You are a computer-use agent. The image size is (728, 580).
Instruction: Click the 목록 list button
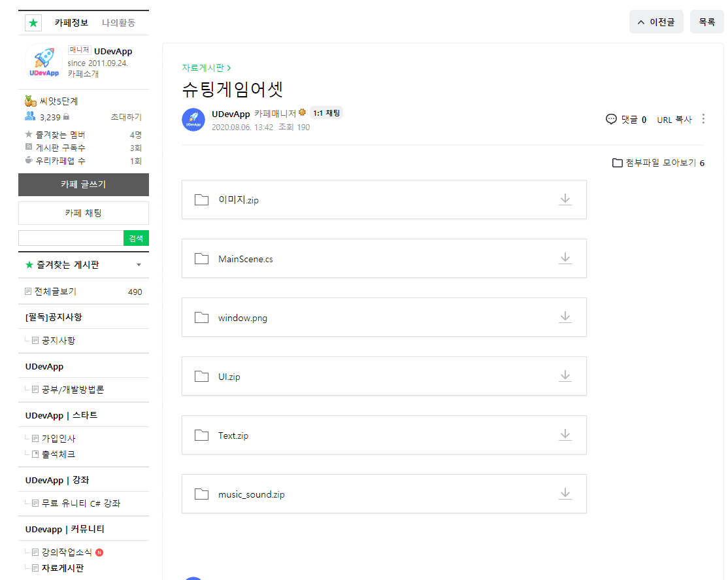(x=706, y=22)
